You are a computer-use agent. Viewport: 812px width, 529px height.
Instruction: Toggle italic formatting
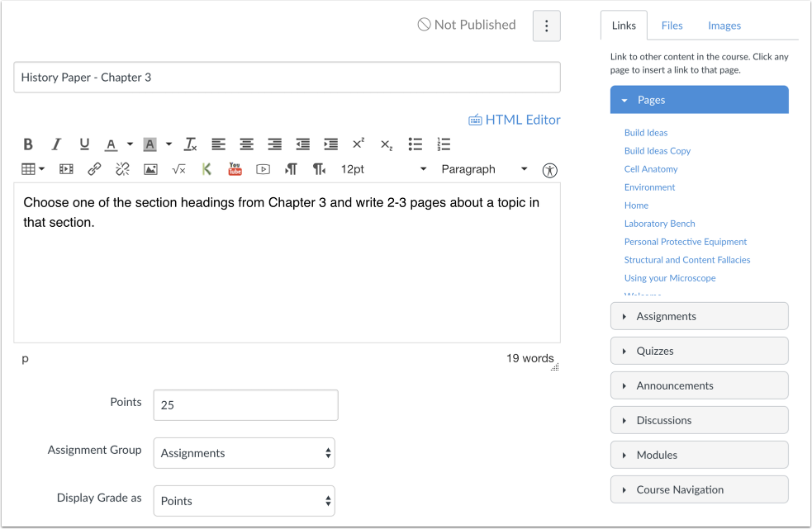[x=56, y=144]
